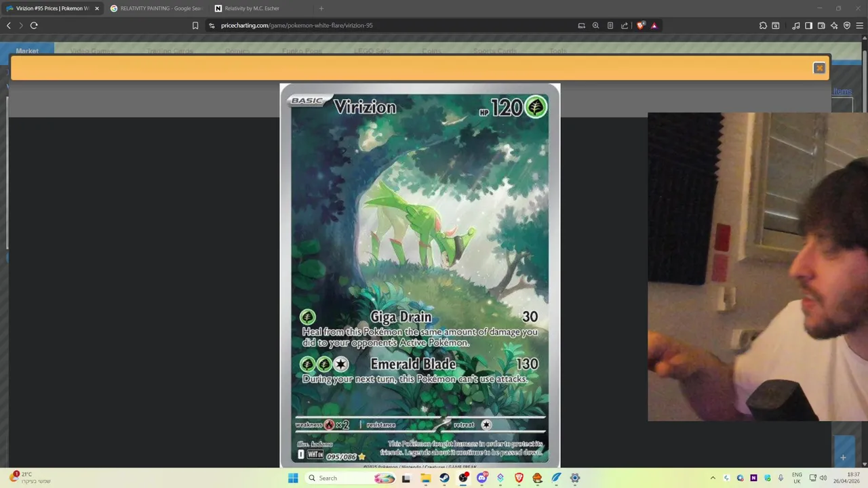Click the Items link behind the overlay

click(842, 91)
